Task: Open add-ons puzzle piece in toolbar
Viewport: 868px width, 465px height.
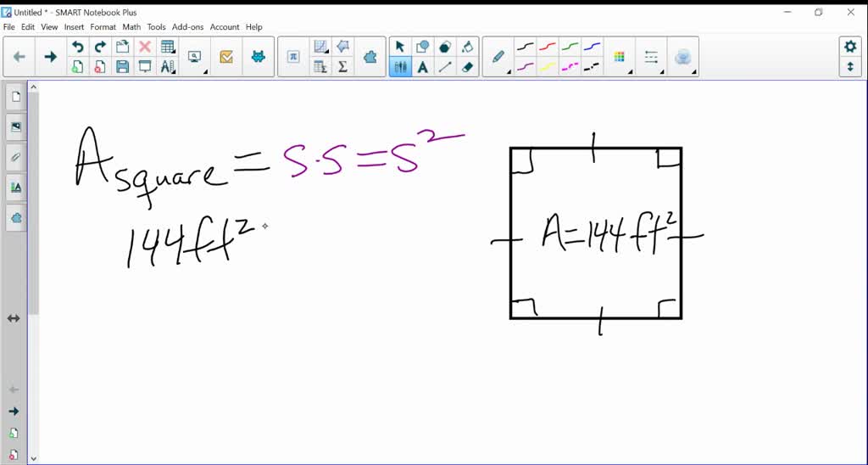Action: click(370, 57)
